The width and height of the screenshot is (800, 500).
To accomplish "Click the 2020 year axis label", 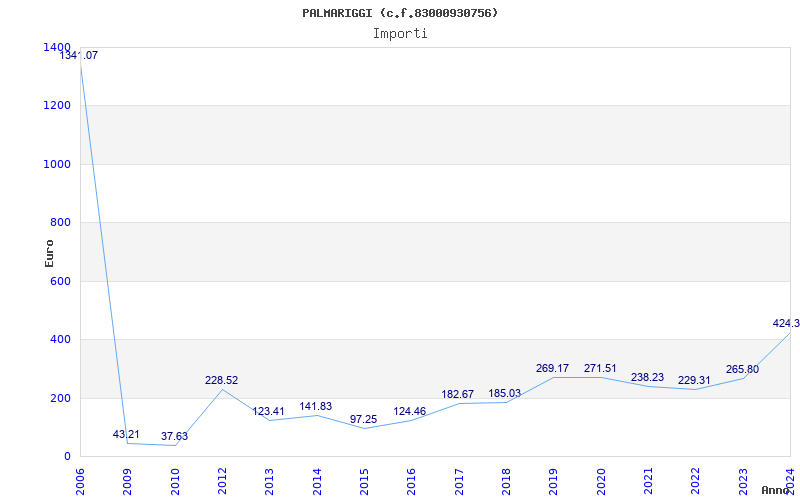I will [601, 482].
